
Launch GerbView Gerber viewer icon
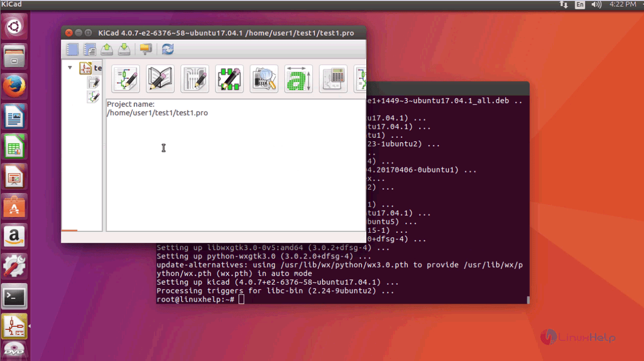click(264, 79)
